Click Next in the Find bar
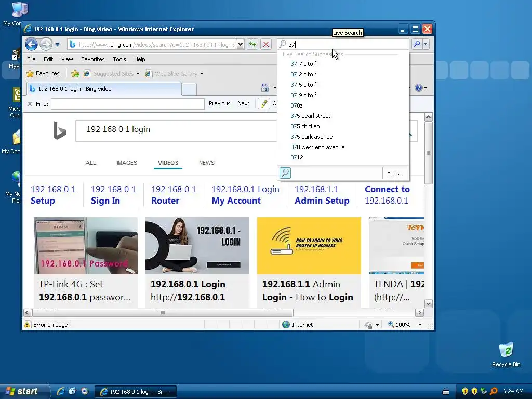Viewport: 532px width, 399px height. tap(243, 103)
